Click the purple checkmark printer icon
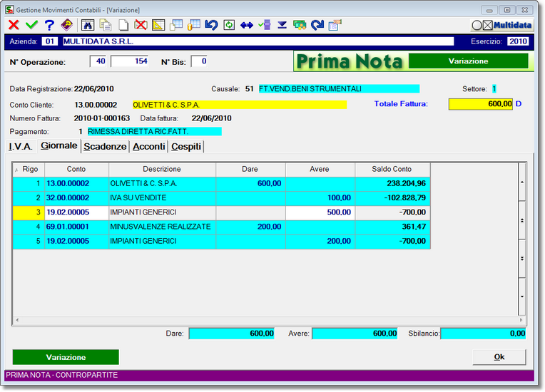The width and height of the screenshot is (545, 392). 265,25
